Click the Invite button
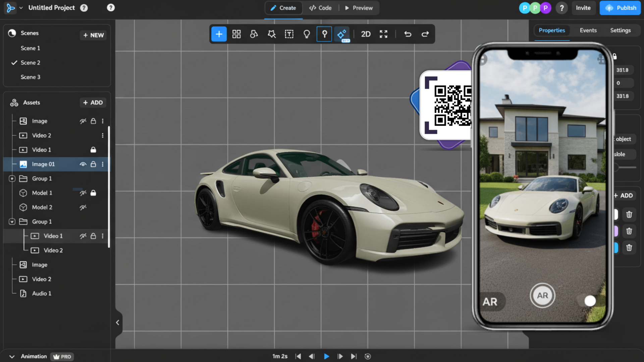 583,8
